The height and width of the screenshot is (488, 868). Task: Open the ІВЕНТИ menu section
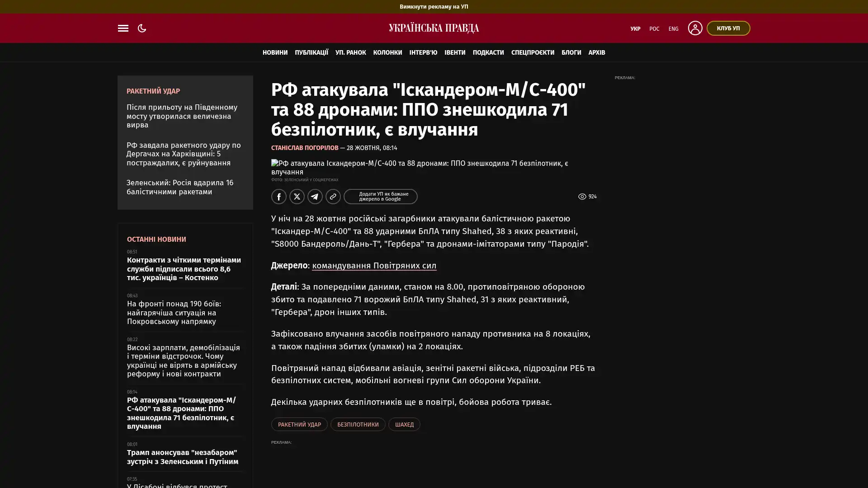click(x=455, y=52)
